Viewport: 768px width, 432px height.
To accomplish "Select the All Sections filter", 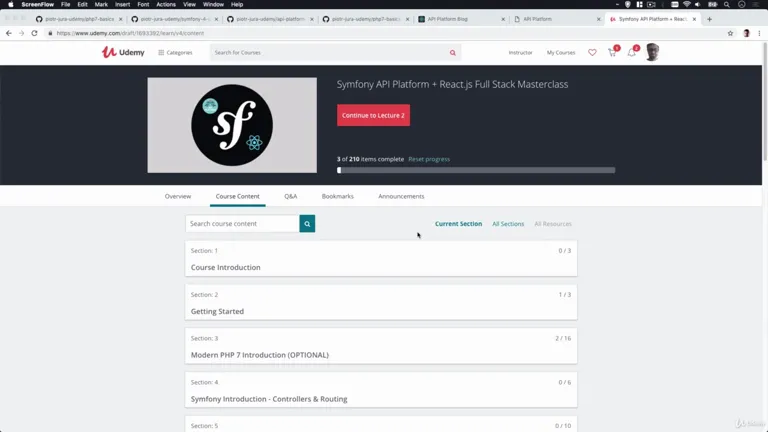I will (508, 224).
